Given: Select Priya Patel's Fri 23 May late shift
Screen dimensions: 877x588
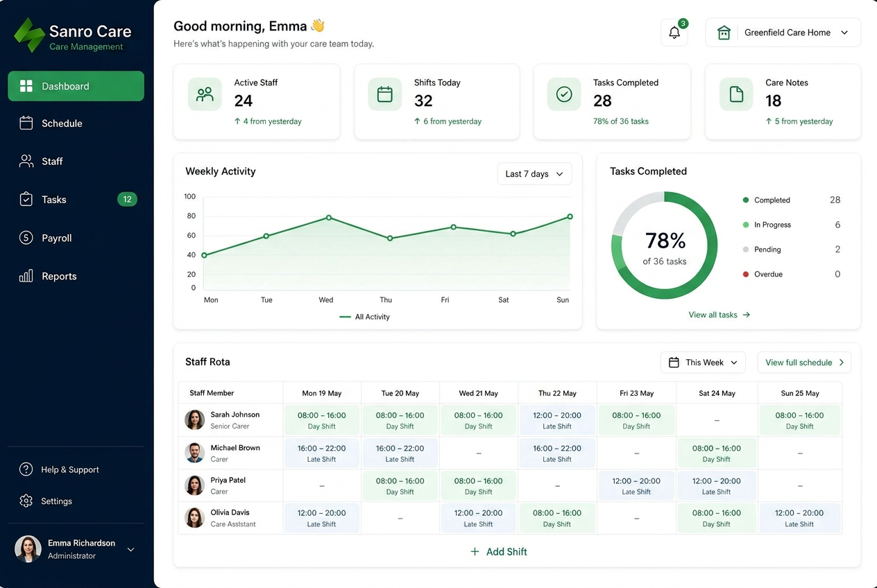Looking at the screenshot, I should click(636, 485).
